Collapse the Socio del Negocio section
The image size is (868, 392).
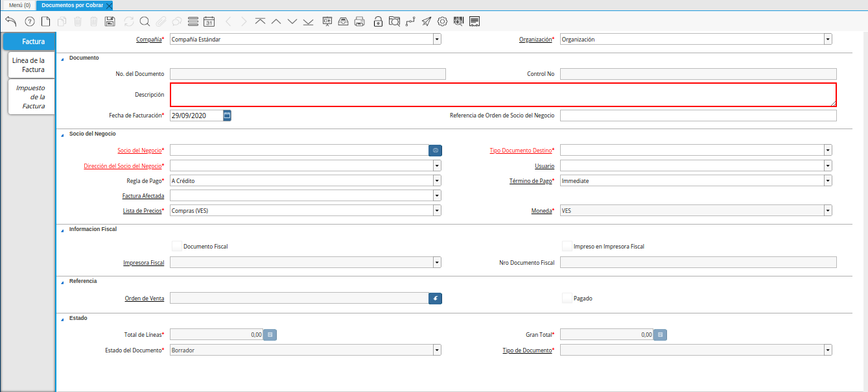(x=63, y=134)
